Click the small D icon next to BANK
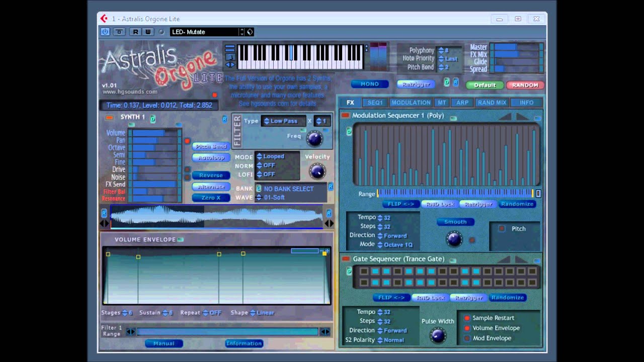Screen dimensions: 644x362 coord(259,189)
